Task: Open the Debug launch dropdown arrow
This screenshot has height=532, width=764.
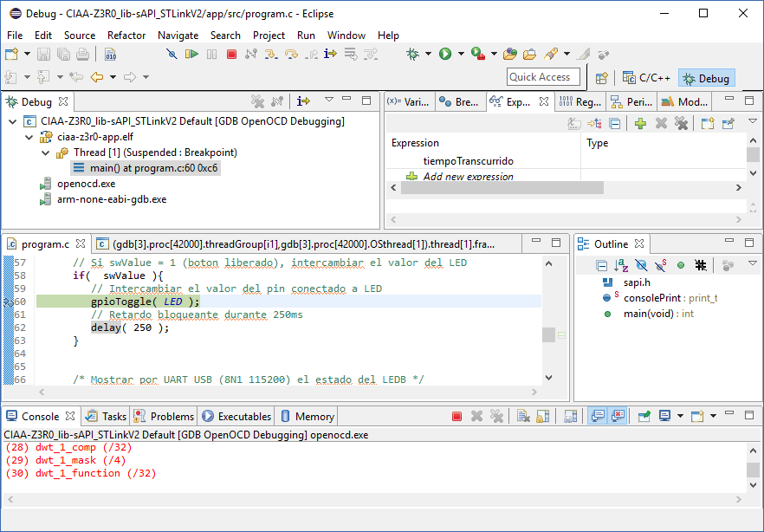Action: (x=428, y=54)
